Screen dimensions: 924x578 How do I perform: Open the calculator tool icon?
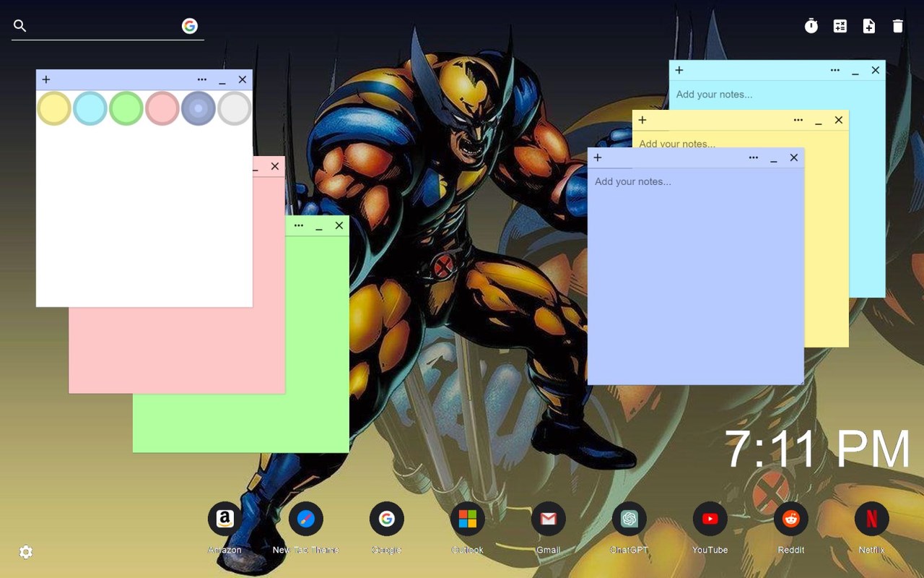[840, 26]
